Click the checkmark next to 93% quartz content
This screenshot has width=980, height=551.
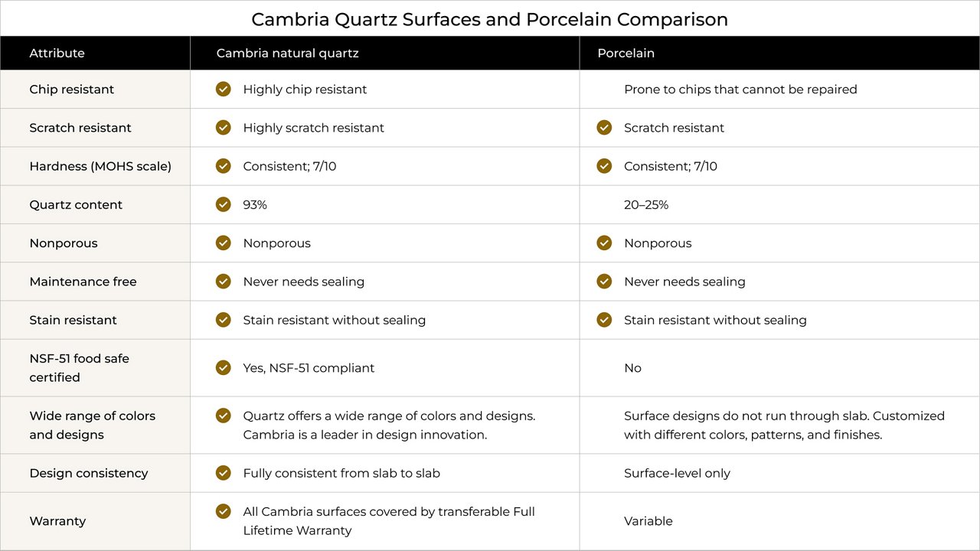point(223,204)
